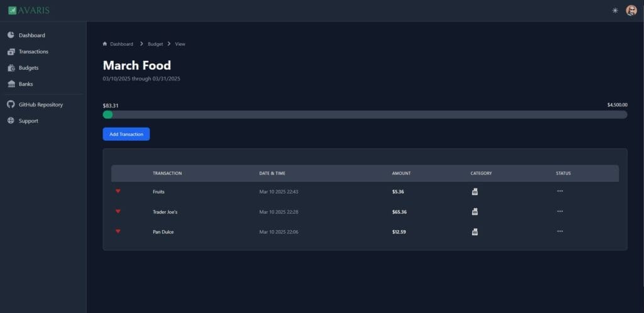The image size is (644, 313).
Task: Click the Avaris logo icon
Action: coord(12,10)
